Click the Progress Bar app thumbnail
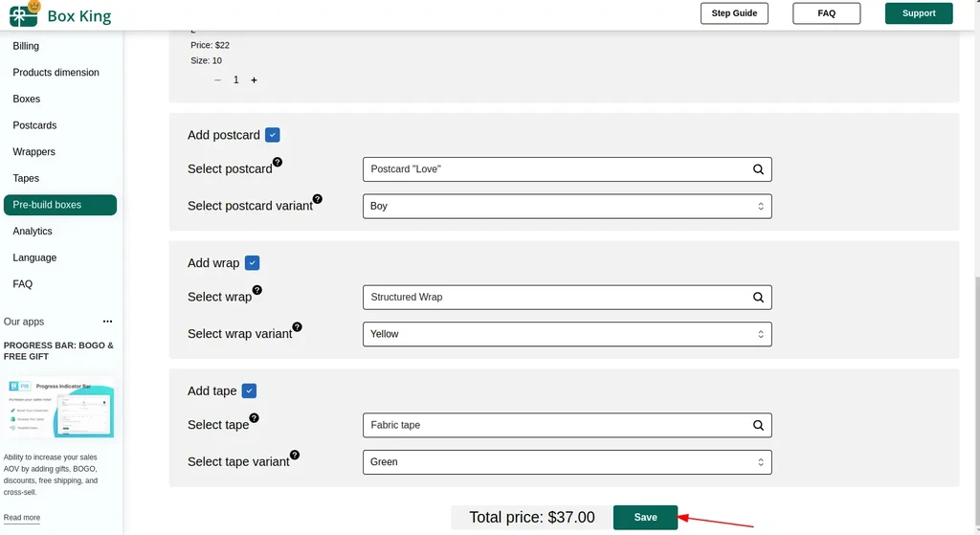Viewport: 980px width, 535px height. point(60,408)
